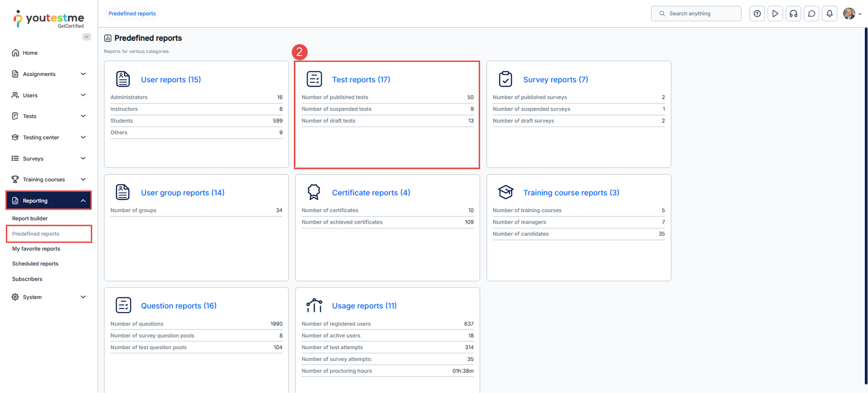The width and height of the screenshot is (868, 393).
Task: Select My favorite reports in sidebar
Action: coord(36,249)
